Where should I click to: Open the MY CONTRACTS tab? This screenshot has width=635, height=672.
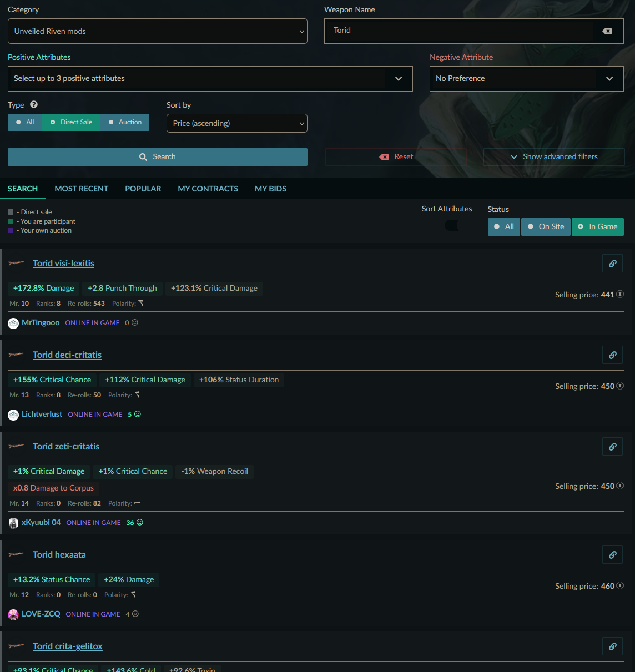click(208, 189)
